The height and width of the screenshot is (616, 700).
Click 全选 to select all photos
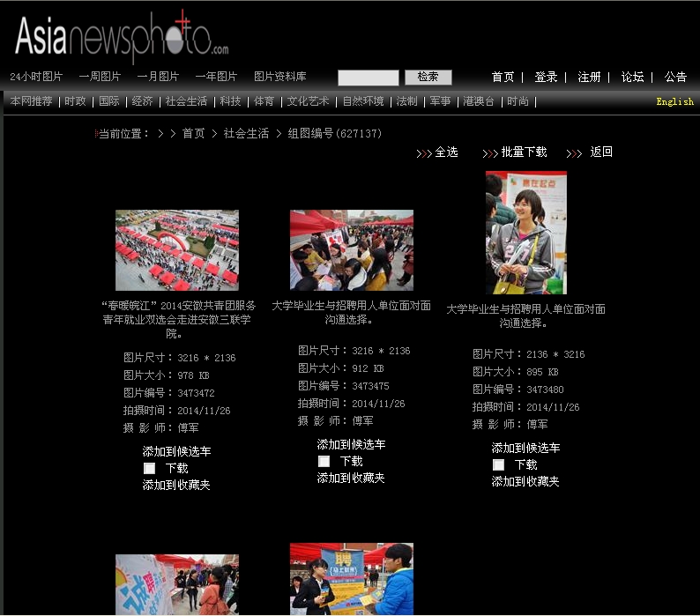tap(446, 152)
